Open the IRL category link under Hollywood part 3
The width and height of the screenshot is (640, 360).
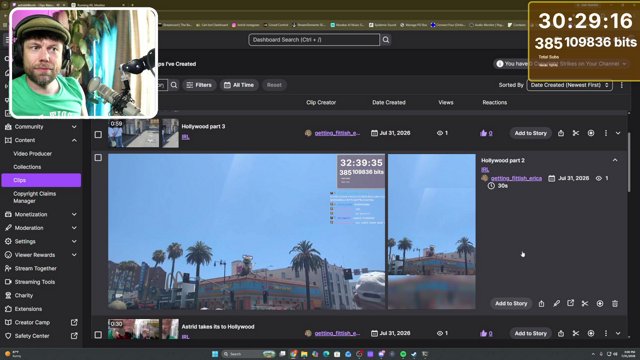click(185, 137)
